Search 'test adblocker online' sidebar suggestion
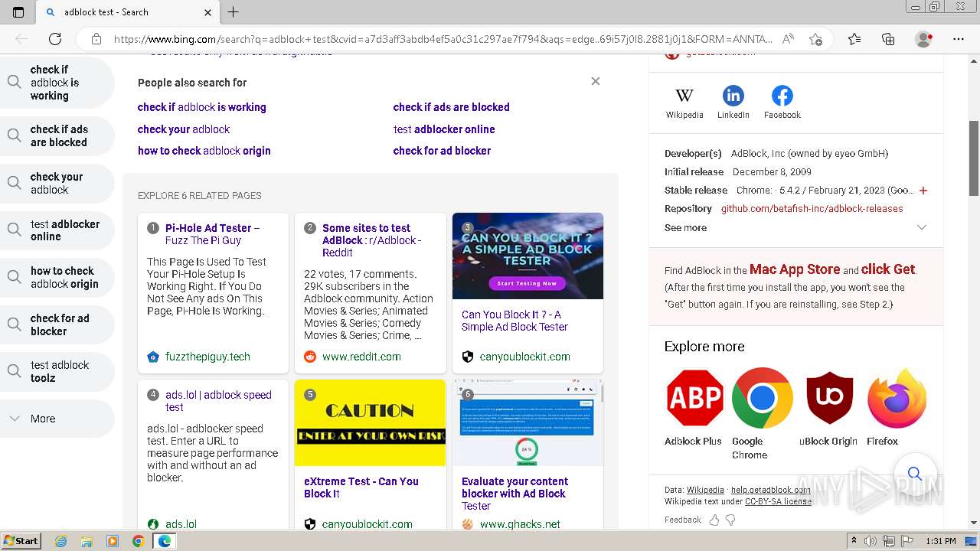The width and height of the screenshot is (980, 551). (x=57, y=230)
